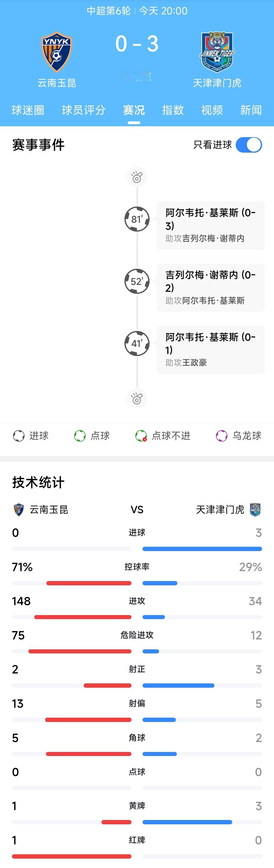Click the kickoff whistle icon below timeline
274x868 pixels.
(137, 398)
